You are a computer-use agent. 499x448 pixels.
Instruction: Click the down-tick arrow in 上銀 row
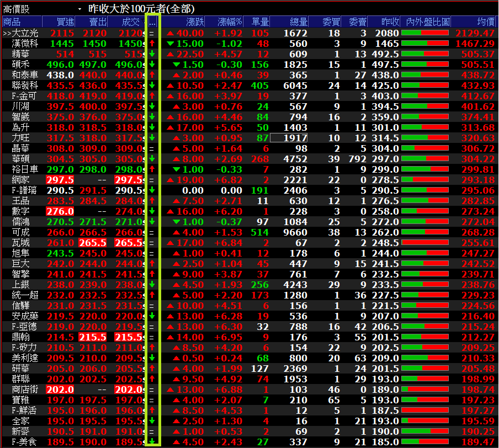(x=152, y=285)
